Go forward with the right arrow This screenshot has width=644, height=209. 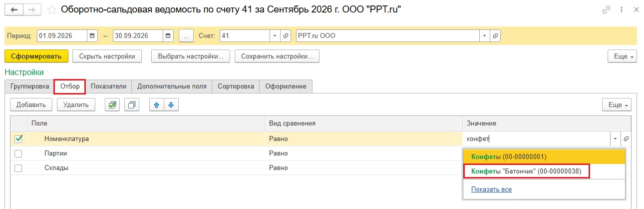click(31, 9)
